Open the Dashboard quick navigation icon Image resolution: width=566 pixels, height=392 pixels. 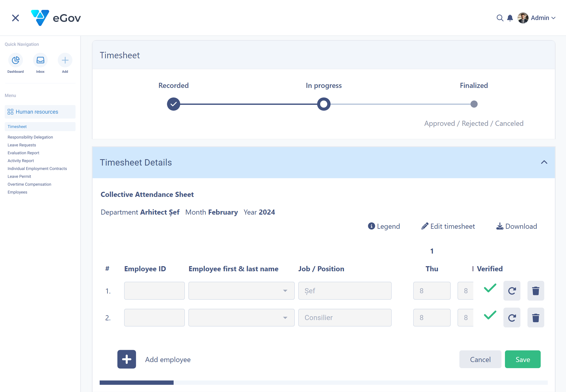[16, 60]
